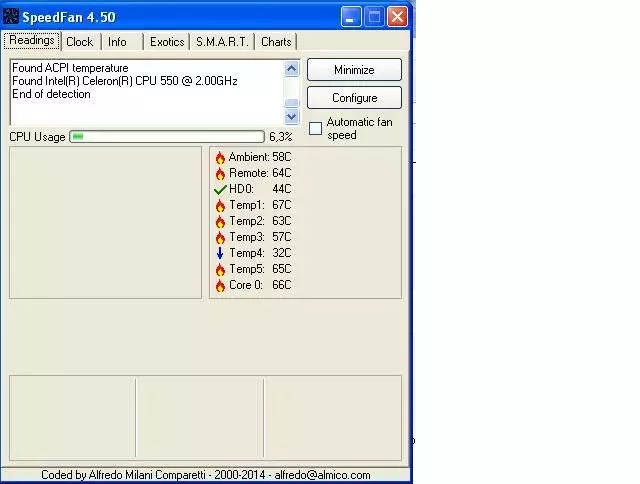Select the Readings tab
This screenshot has width=640, height=484.
pos(32,40)
